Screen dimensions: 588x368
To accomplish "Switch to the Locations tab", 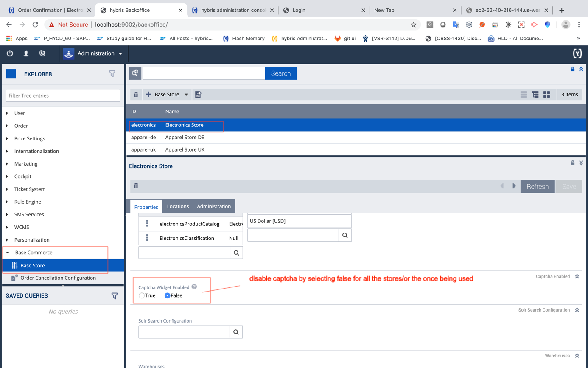I will click(178, 207).
